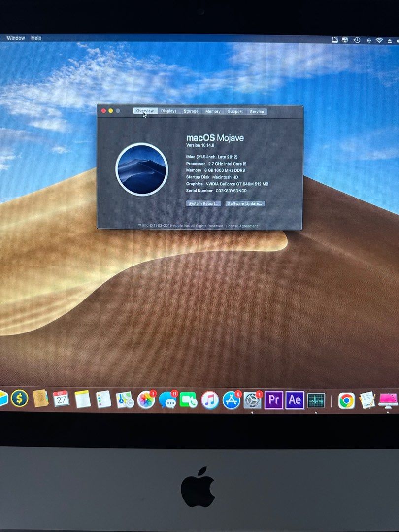Click the Bluetooth-style menu bar icon
This screenshot has width=399, height=532.
[x=368, y=40]
